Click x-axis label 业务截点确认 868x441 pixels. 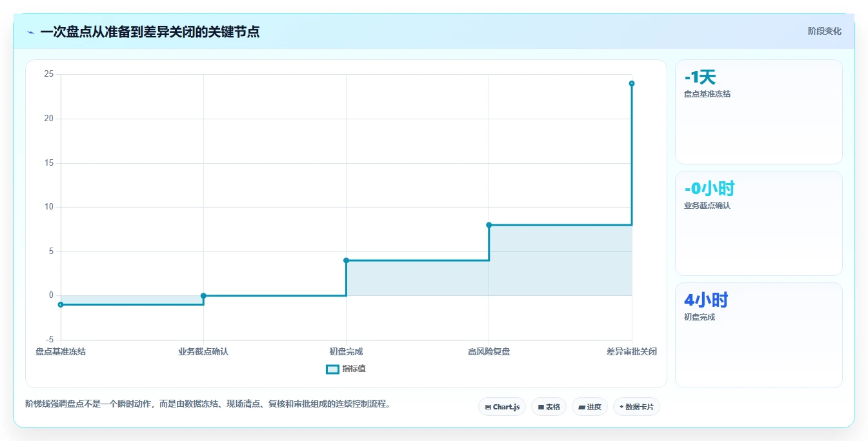[203, 351]
